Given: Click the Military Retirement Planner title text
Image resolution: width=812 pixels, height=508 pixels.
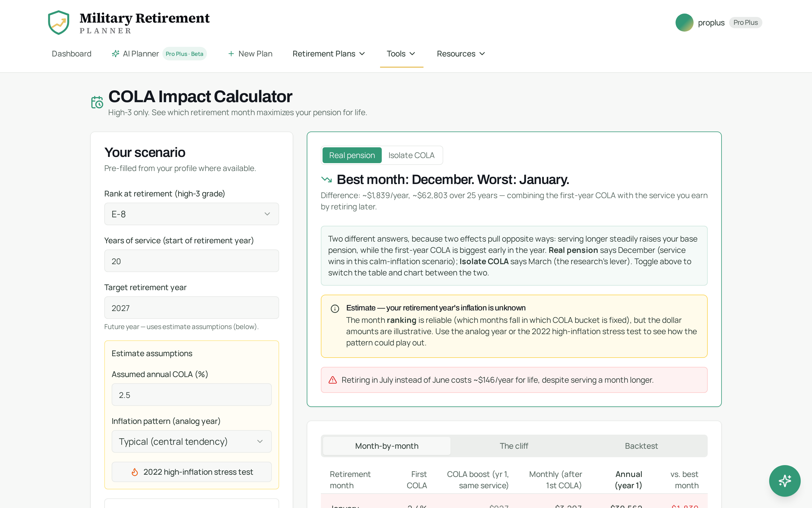Looking at the screenshot, I should (145, 23).
